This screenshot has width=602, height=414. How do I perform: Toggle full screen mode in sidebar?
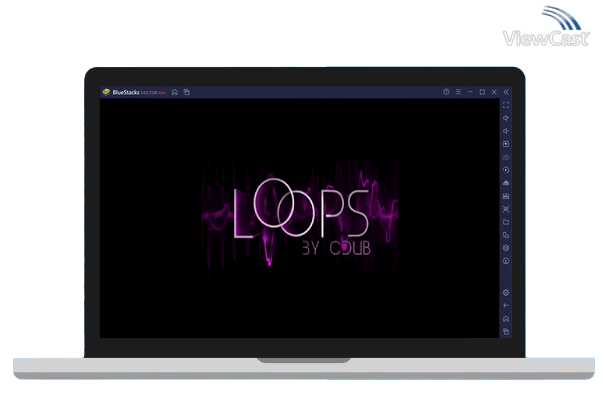click(506, 105)
